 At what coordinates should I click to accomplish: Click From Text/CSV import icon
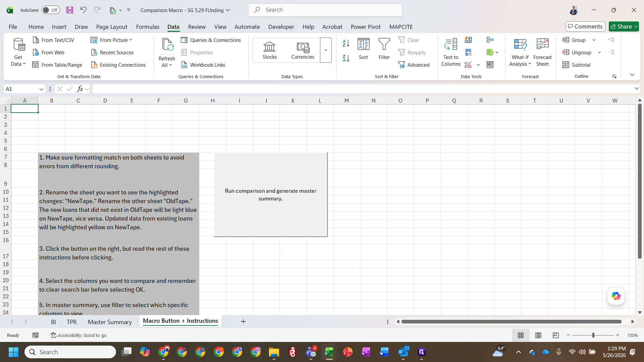coord(36,40)
